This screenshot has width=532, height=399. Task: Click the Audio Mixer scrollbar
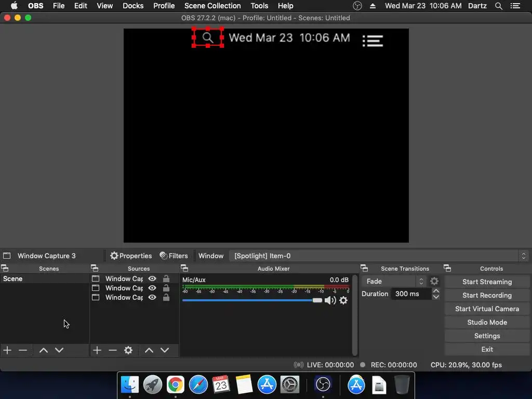(355, 315)
